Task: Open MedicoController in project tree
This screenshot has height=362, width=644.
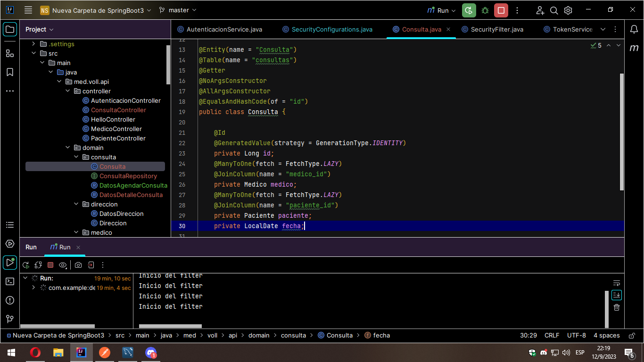Action: click(116, 129)
